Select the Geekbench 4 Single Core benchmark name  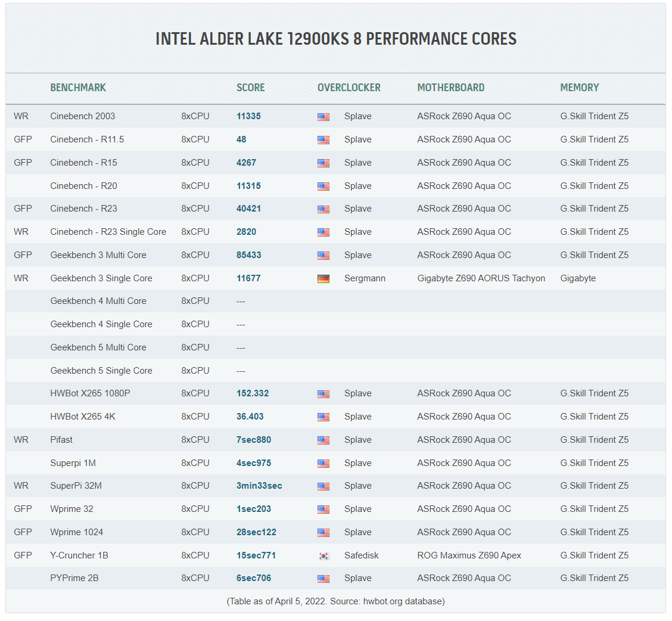pos(101,324)
